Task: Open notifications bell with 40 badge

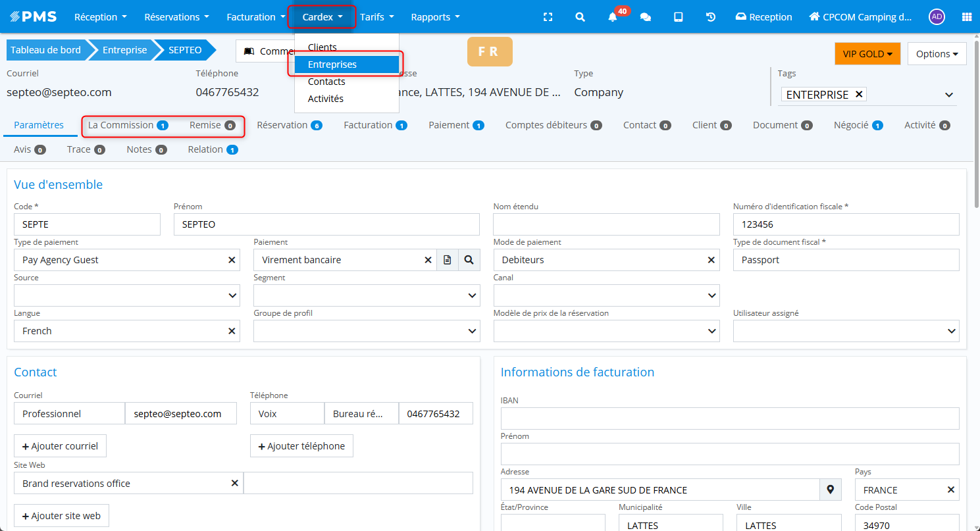Action: coord(613,17)
